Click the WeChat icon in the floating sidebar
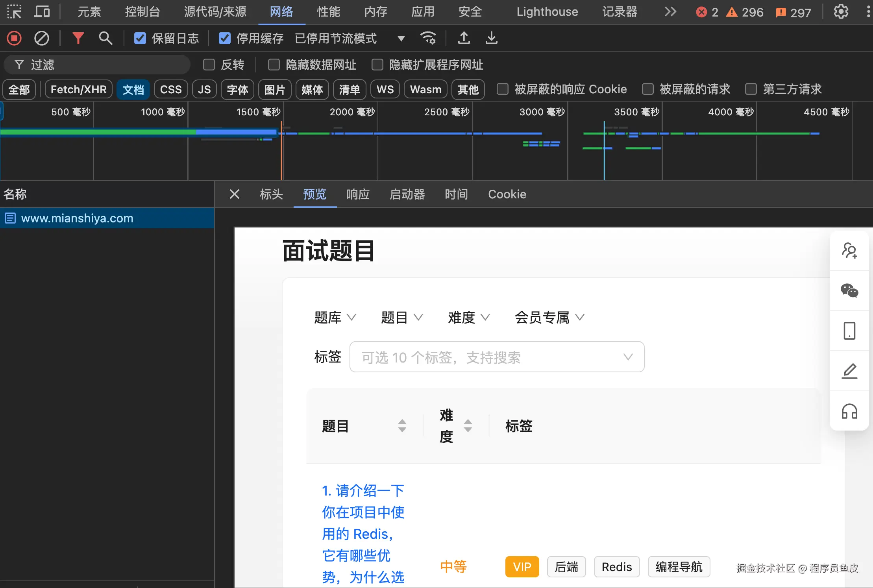The height and width of the screenshot is (588, 873). (x=849, y=290)
